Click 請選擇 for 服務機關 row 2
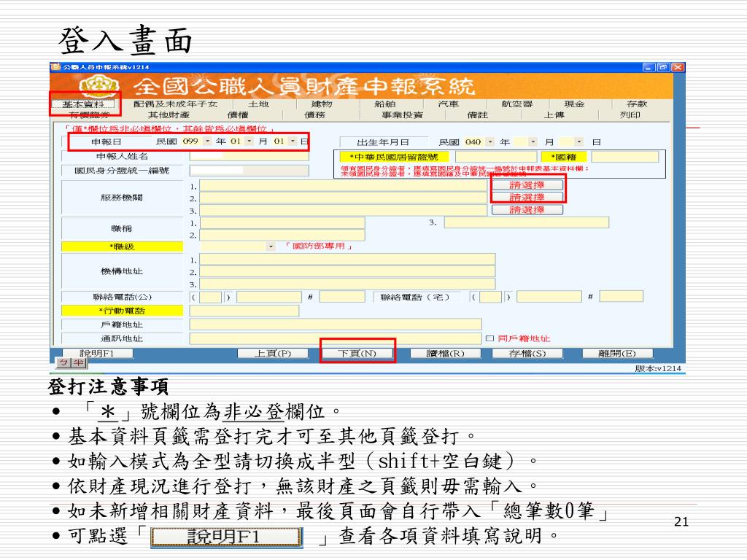The image size is (747, 560). coord(527,197)
